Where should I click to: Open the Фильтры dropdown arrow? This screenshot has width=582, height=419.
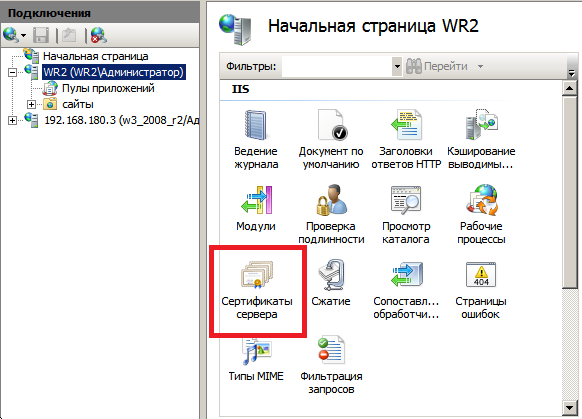point(397,66)
